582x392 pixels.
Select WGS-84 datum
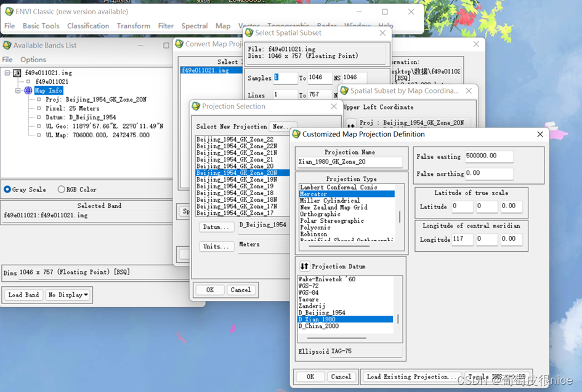click(x=345, y=292)
